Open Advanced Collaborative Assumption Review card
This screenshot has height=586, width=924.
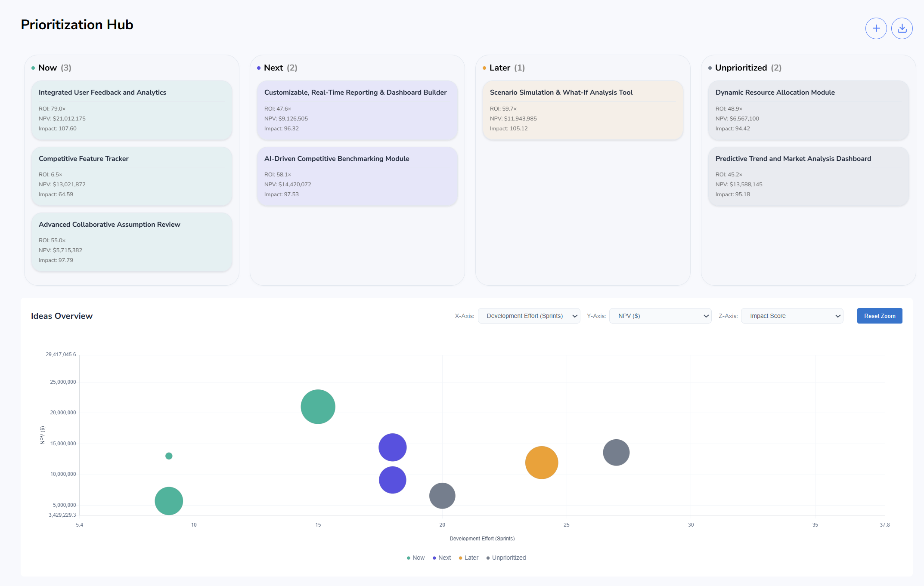pos(132,242)
